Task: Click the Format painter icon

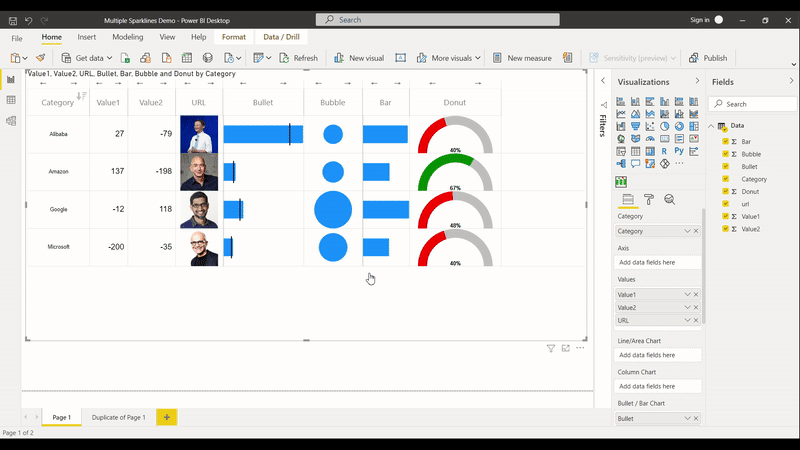Action: click(41, 58)
